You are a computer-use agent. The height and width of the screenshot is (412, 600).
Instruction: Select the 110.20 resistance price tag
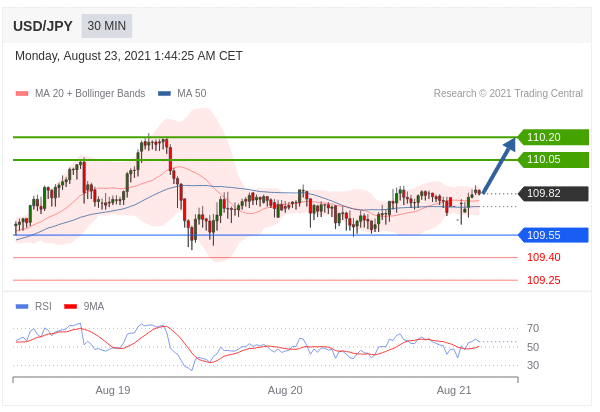point(553,137)
